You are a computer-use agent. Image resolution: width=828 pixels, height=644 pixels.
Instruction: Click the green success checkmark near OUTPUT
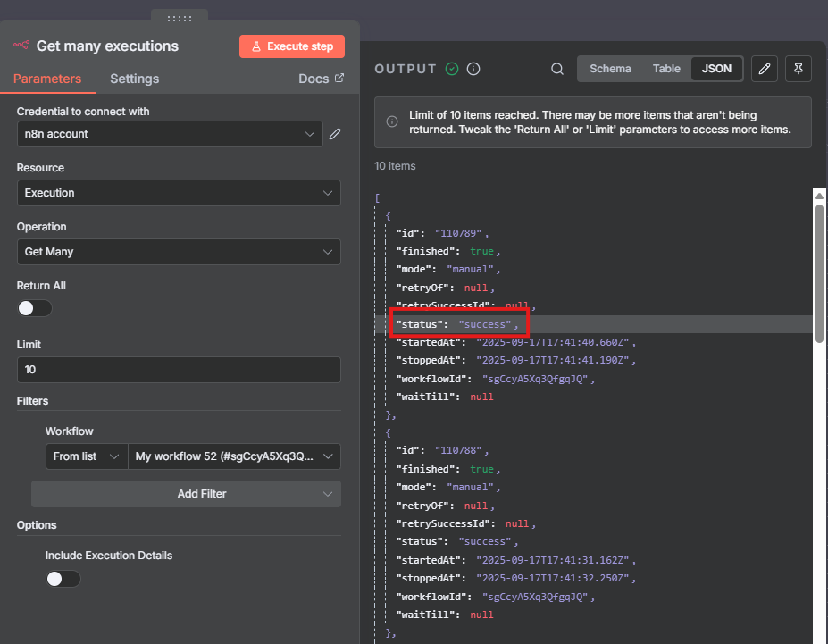[452, 69]
